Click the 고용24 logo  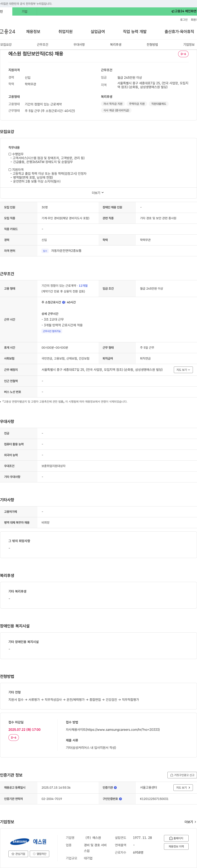(x=7, y=32)
